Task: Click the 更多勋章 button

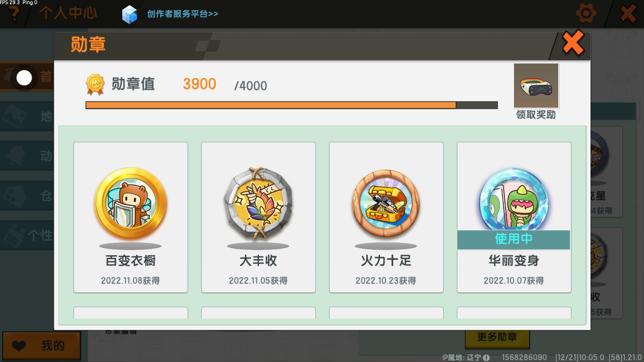Action: pos(497,337)
